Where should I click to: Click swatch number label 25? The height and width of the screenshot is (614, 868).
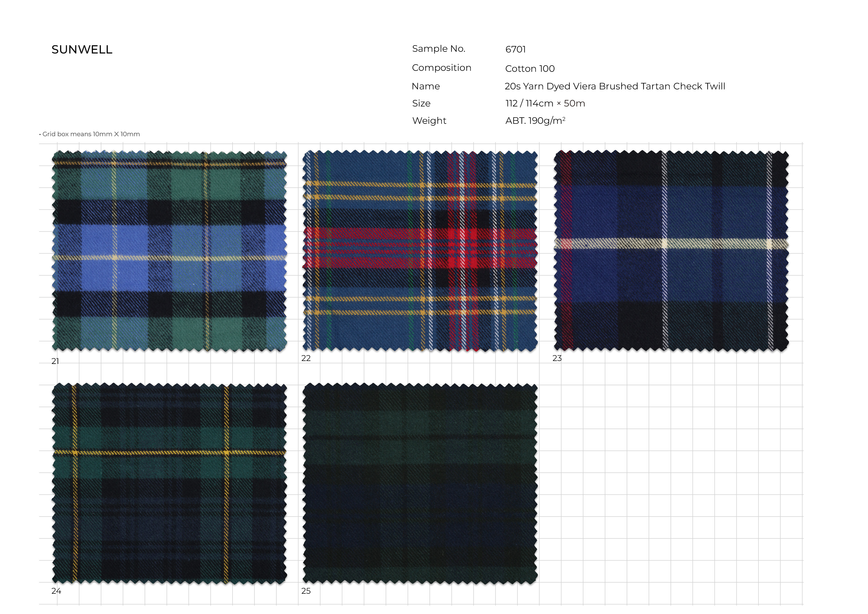306,591
